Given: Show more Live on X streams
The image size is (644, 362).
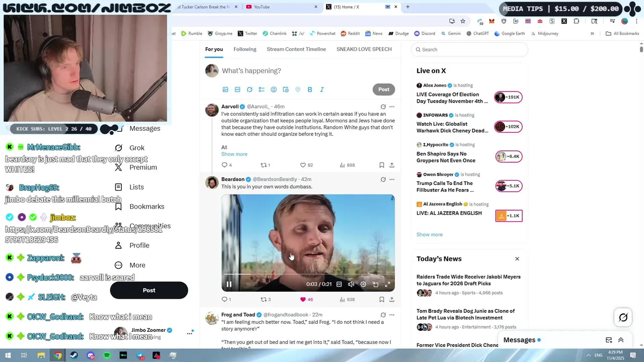Looking at the screenshot, I should pyautogui.click(x=430, y=235).
